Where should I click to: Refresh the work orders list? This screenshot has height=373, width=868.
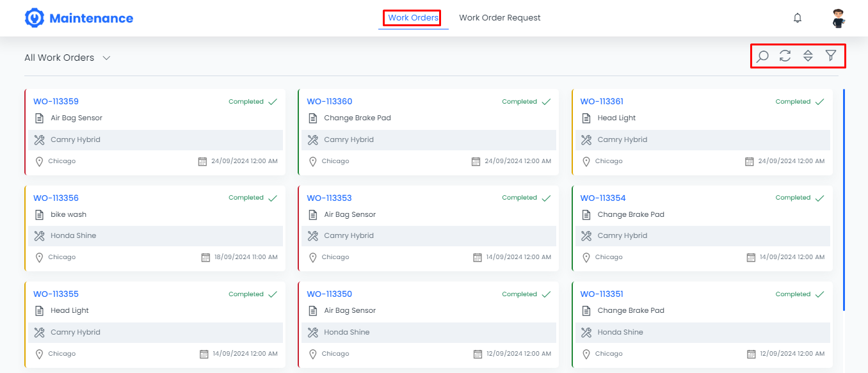pyautogui.click(x=785, y=56)
